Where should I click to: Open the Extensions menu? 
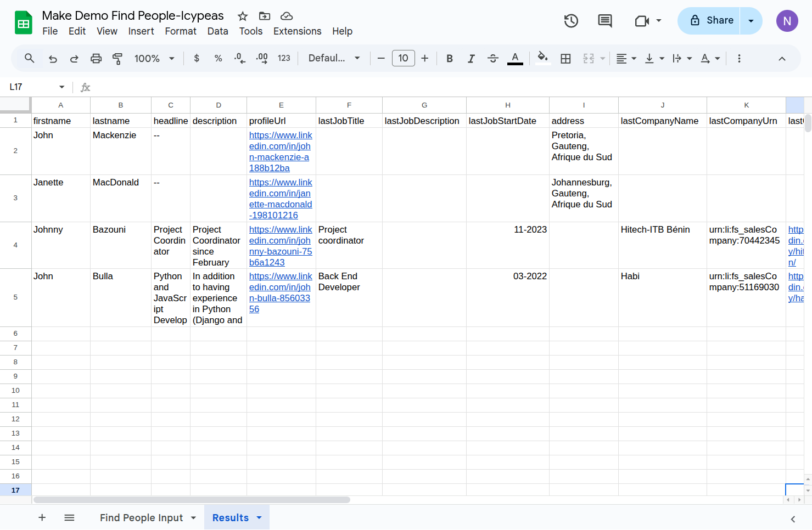(298, 31)
